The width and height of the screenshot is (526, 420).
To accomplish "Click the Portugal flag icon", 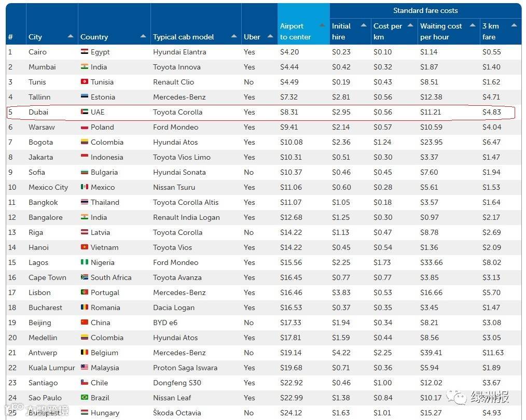I will coord(85,292).
